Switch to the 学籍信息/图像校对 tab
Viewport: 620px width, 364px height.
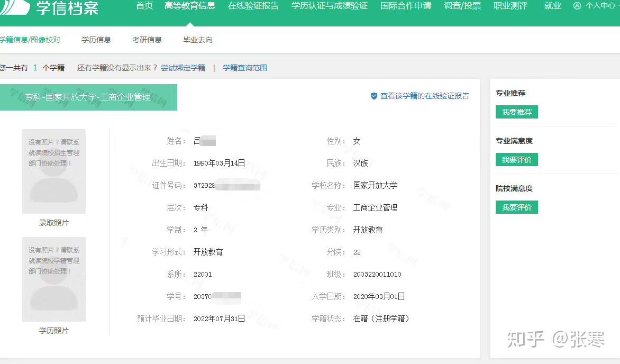click(30, 40)
